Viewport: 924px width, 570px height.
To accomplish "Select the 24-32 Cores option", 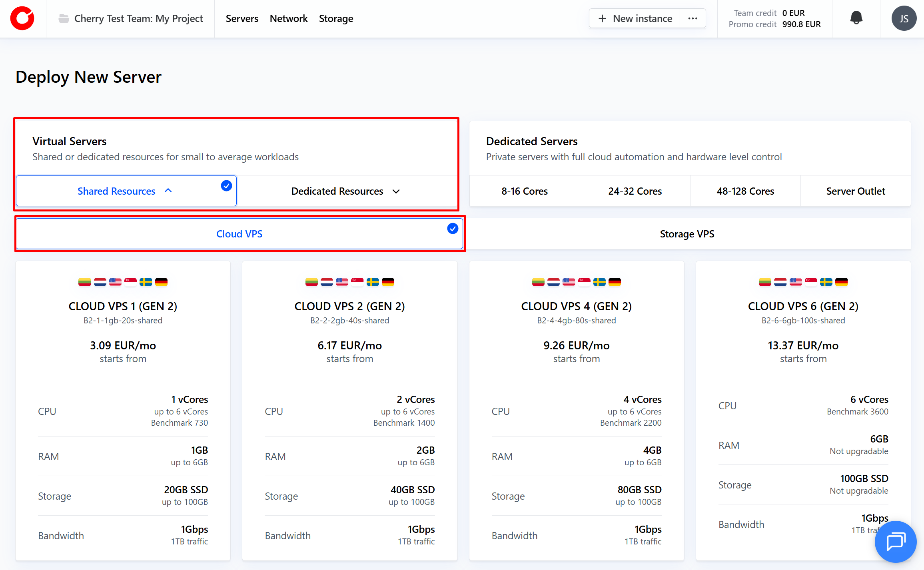I will pos(635,191).
